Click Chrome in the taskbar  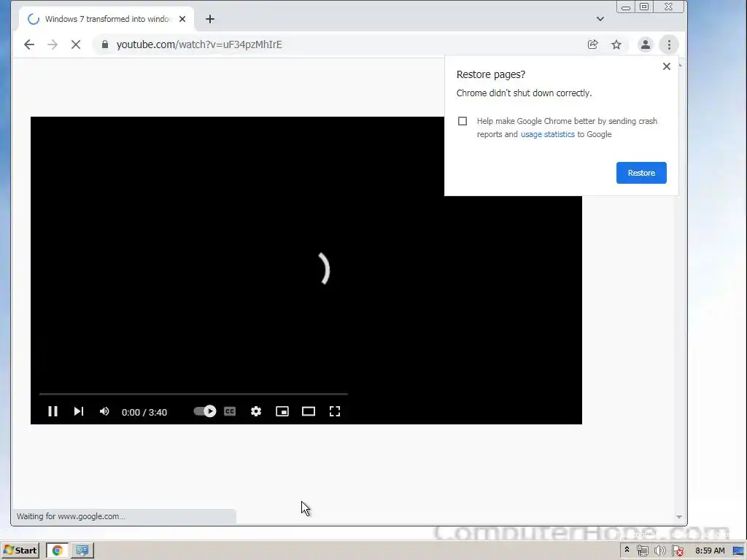point(57,551)
